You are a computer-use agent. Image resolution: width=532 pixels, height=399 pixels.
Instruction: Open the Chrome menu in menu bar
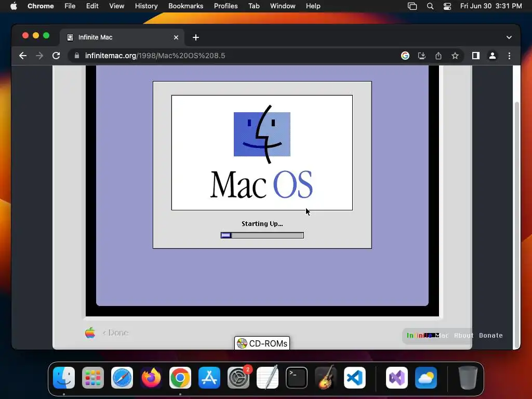41,6
